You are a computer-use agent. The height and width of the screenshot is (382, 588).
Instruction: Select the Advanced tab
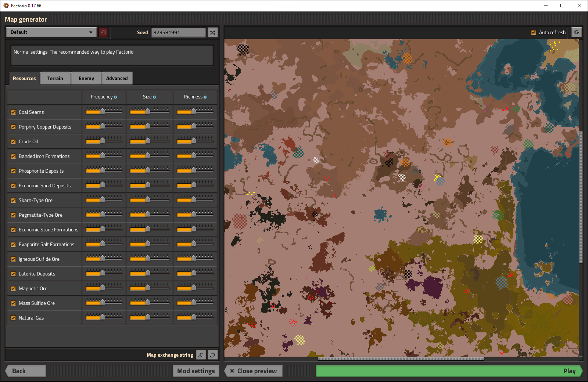117,78
